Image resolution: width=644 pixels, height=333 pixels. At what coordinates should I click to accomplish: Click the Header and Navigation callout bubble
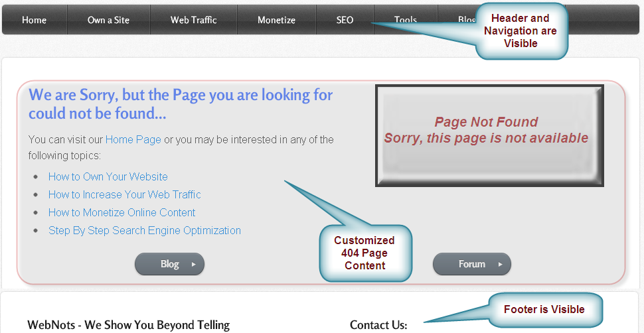521,31
